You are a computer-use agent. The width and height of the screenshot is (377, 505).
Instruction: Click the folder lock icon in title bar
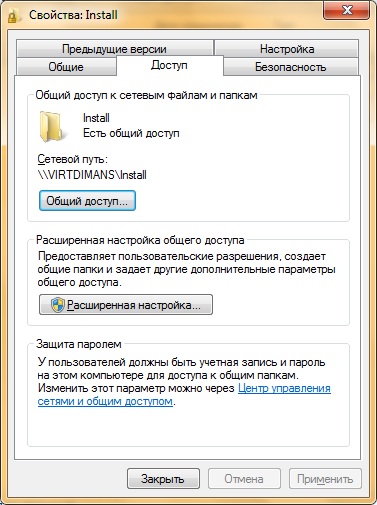point(12,16)
